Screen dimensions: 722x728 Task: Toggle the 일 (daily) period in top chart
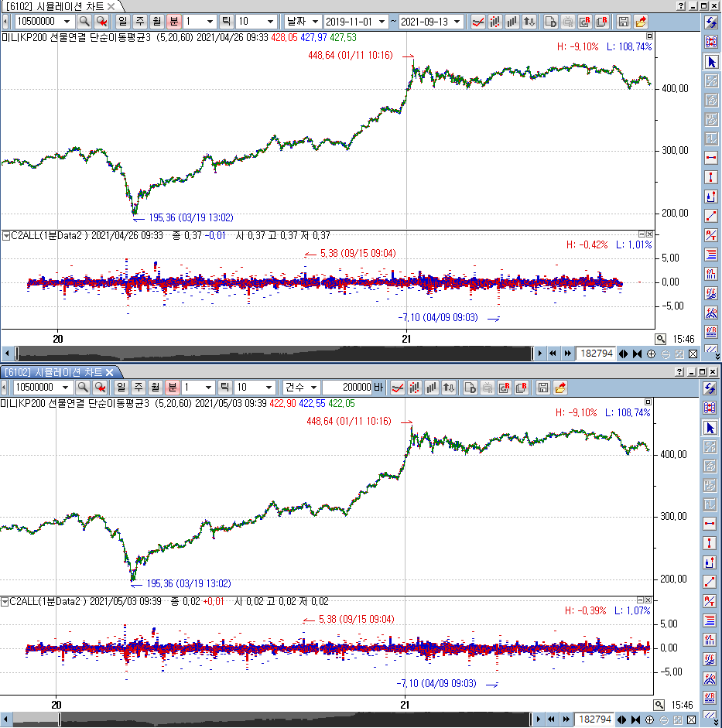coord(122,22)
